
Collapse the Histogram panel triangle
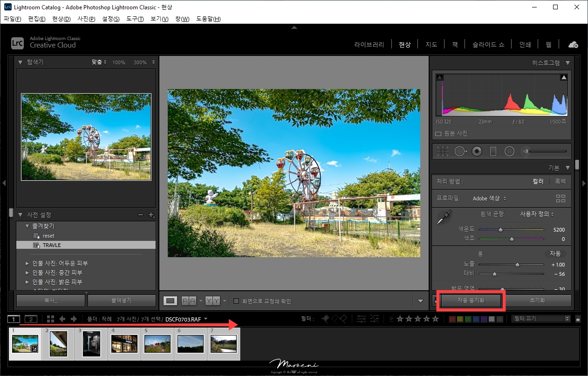(x=567, y=62)
